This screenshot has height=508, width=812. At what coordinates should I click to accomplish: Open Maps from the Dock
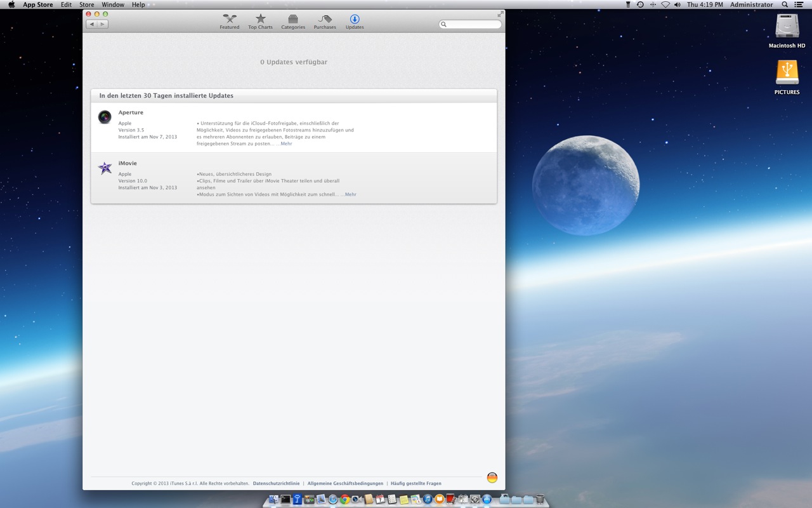416,499
